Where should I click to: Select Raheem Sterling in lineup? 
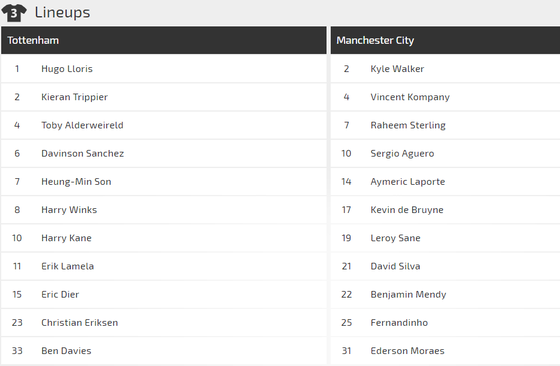(408, 125)
